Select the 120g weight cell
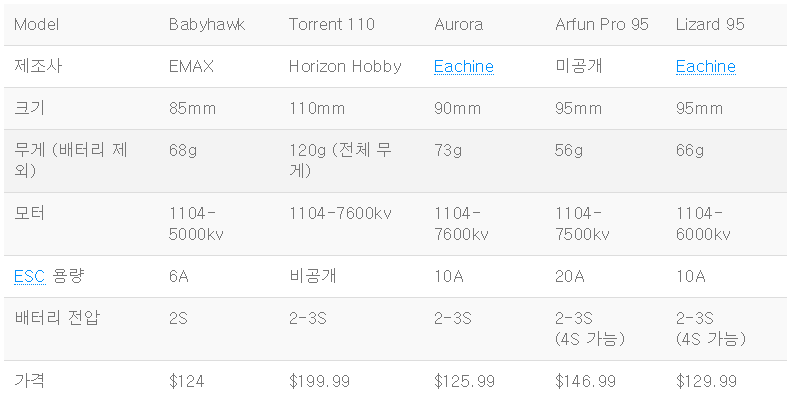793x401 pixels. point(340,160)
